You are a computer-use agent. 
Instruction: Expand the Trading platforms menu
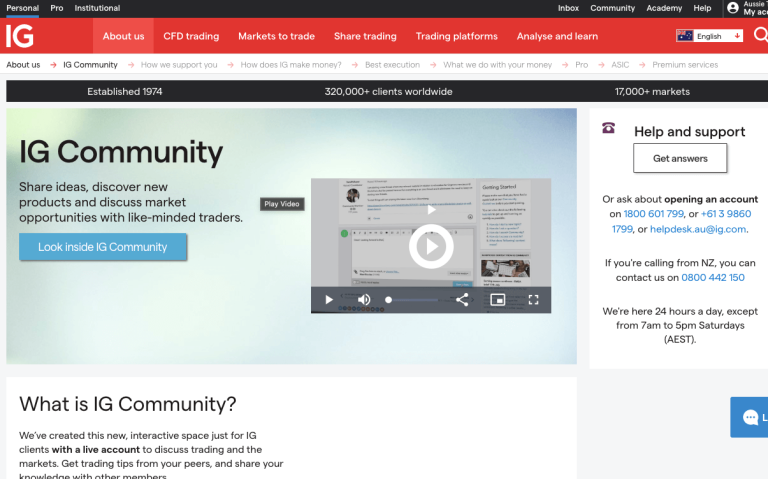point(456,36)
